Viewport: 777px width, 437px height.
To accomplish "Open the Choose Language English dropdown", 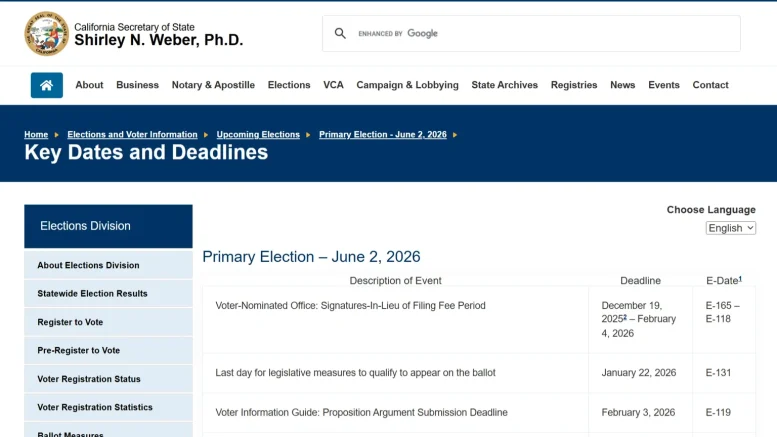I will 730,228.
